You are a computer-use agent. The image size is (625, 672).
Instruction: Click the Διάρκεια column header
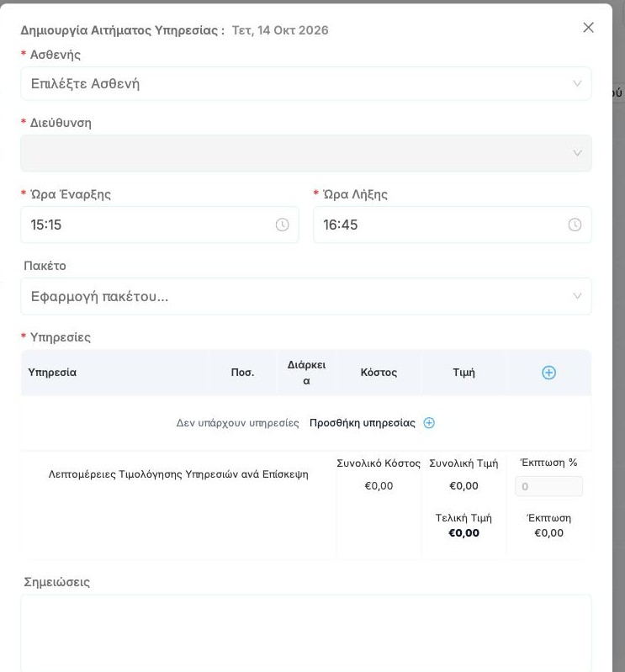[x=306, y=373]
